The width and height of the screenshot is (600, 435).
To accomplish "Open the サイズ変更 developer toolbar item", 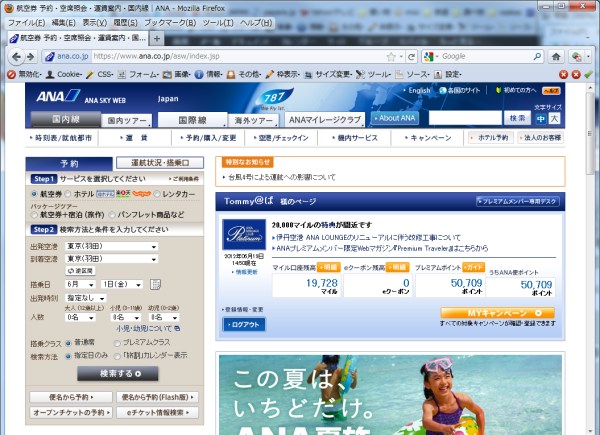I will tap(328, 74).
